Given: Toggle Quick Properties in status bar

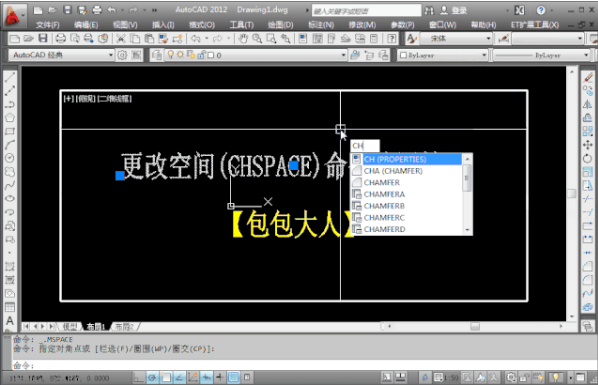Looking at the screenshot, I should coord(247,378).
